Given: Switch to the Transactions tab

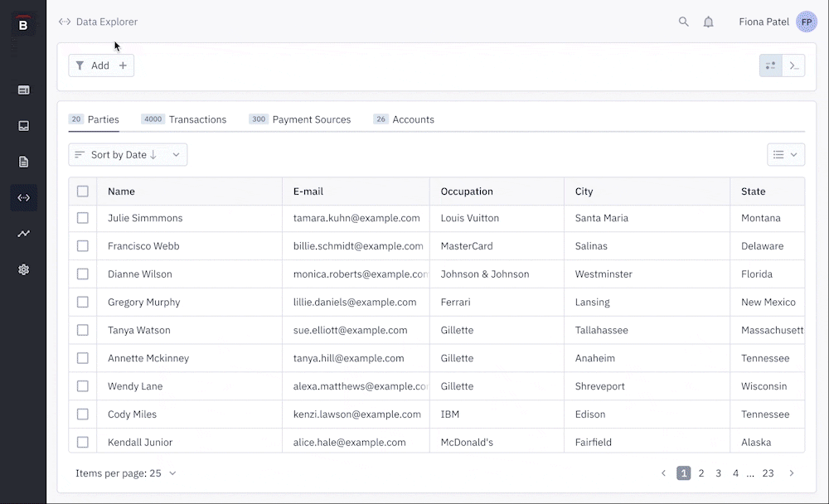Looking at the screenshot, I should click(x=184, y=119).
